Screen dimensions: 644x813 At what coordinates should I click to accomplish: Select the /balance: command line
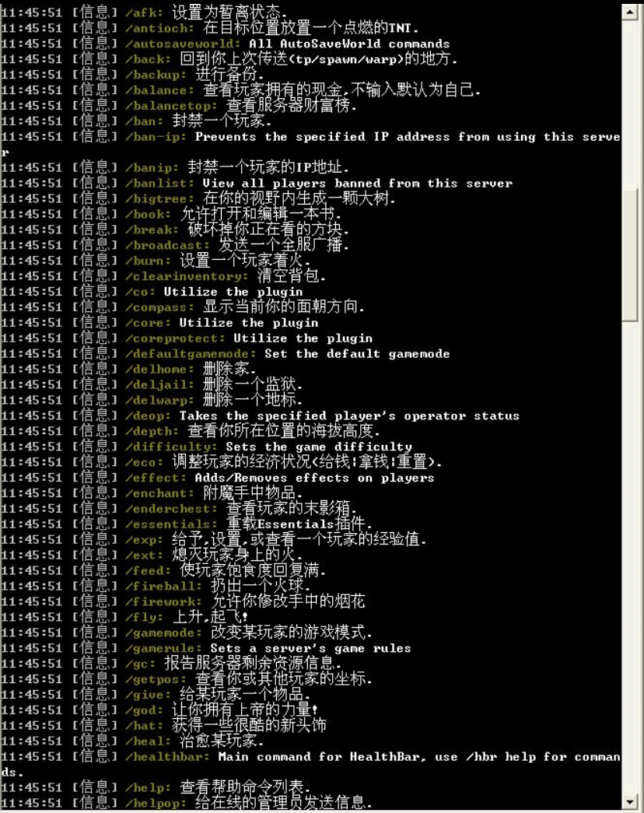pos(240,89)
